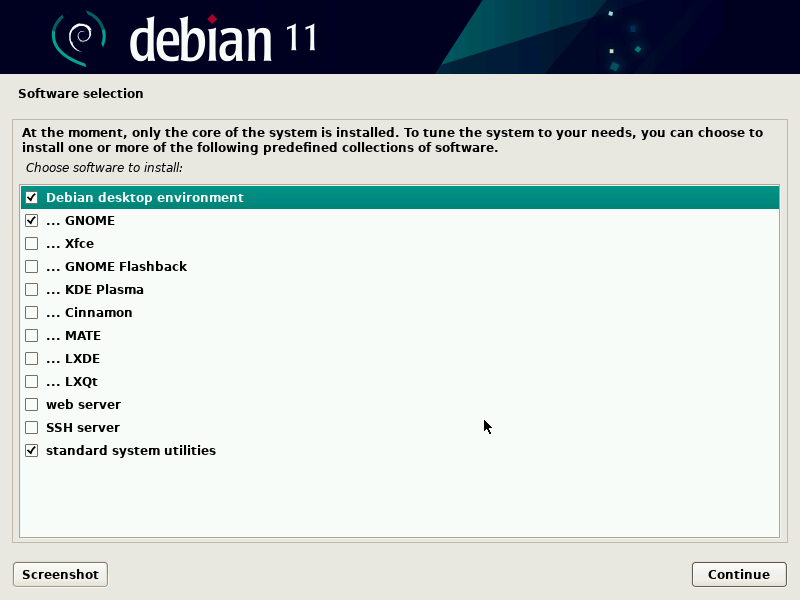The height and width of the screenshot is (600, 800).
Task: Click the Software selection heading
Action: click(80, 93)
